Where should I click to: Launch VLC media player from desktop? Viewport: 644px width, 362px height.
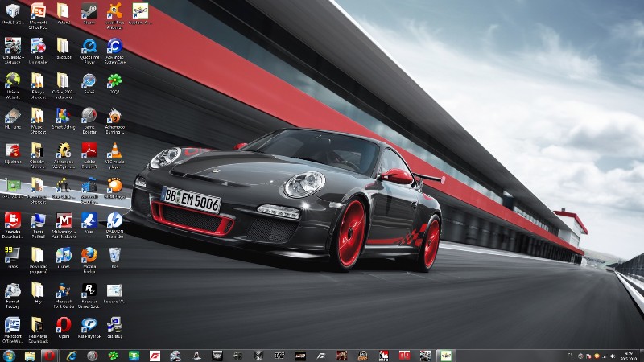click(114, 150)
